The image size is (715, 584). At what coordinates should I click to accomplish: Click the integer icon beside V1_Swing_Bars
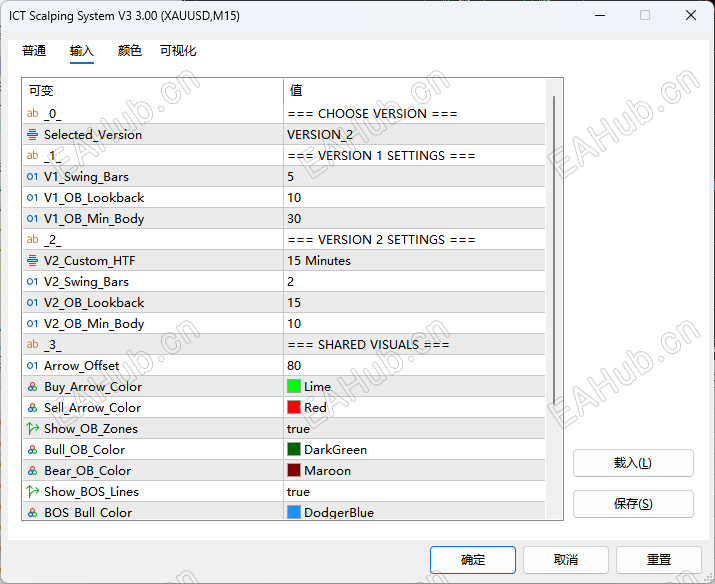coord(32,176)
